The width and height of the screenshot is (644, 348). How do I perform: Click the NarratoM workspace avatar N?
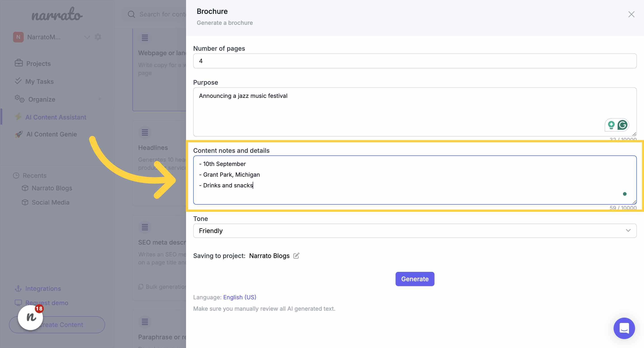coord(18,37)
